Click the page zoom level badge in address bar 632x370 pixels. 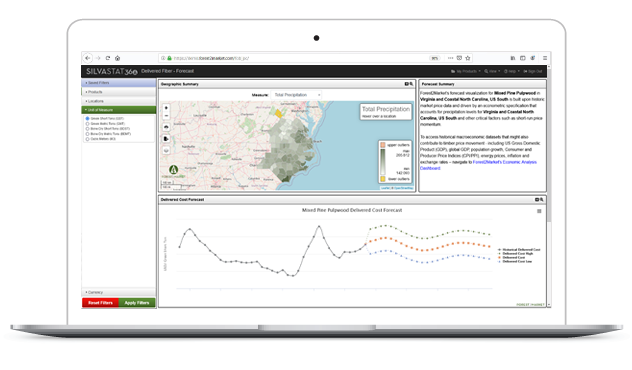click(434, 58)
